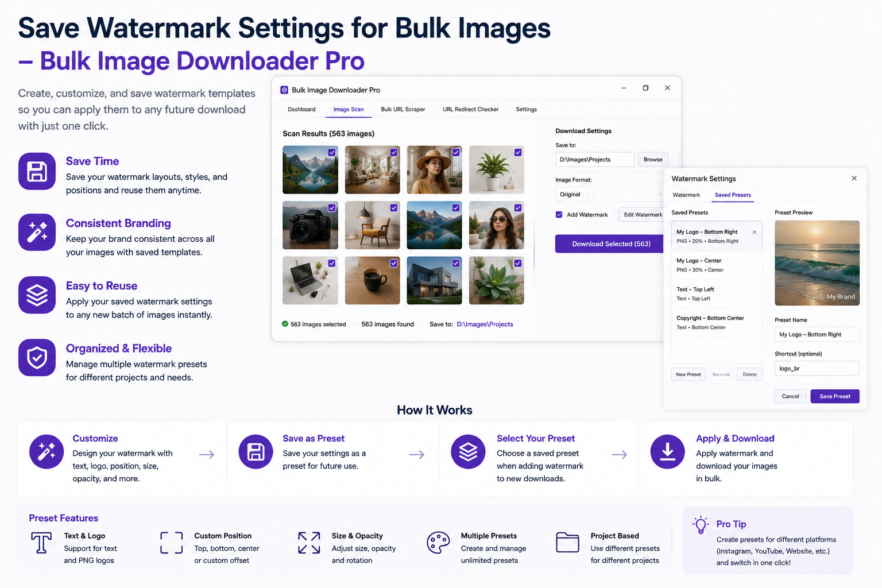Click the Apply & Download arrow icon
The width and height of the screenshot is (882, 588).
click(x=667, y=452)
